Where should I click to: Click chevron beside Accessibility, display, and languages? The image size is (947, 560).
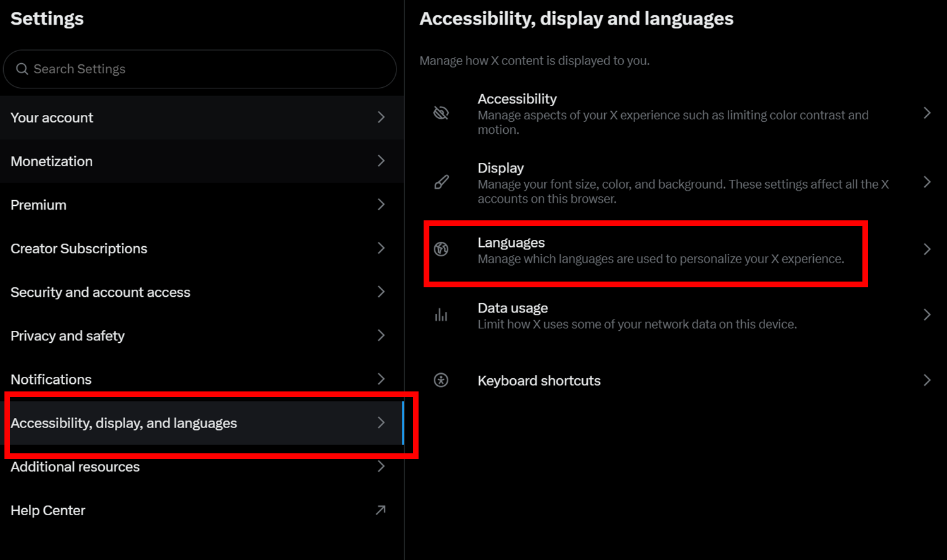click(381, 423)
